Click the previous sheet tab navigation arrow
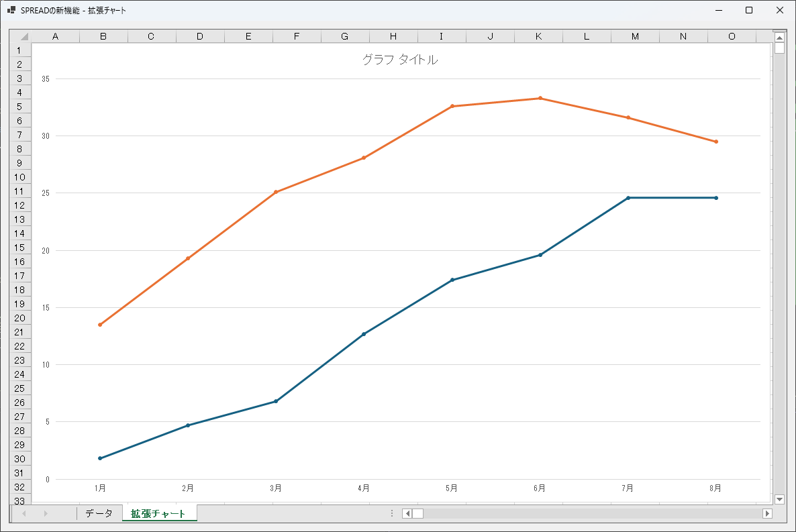796x532 pixels. tap(24, 513)
